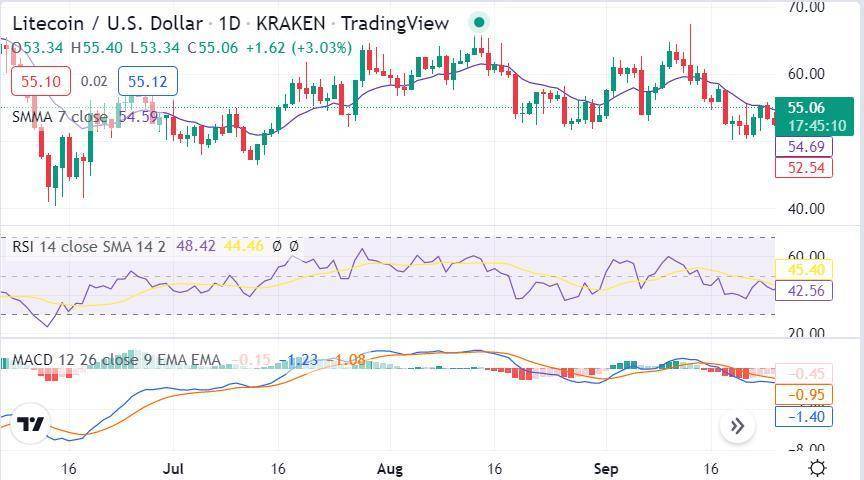Click the 60.00 price axis label

[806, 73]
